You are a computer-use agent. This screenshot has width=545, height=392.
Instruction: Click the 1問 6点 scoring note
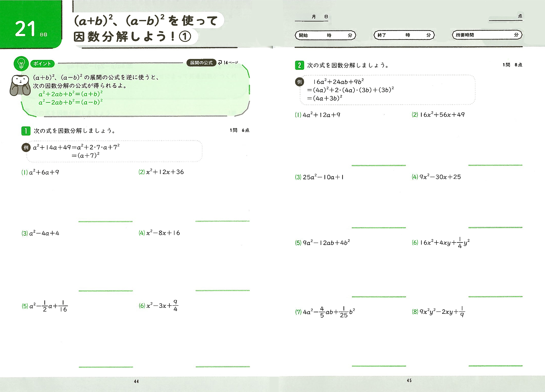click(240, 130)
